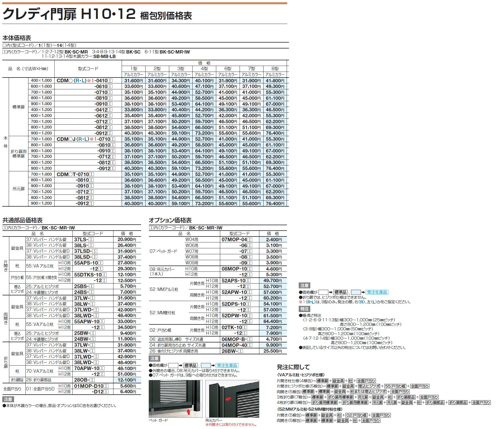Click the 発注に際して heading

point(293,367)
